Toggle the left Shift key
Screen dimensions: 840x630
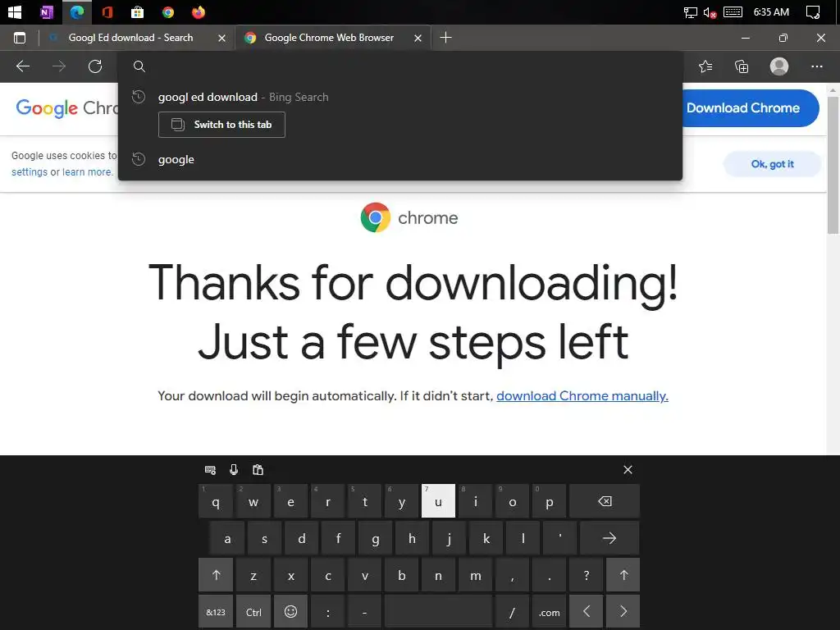tap(216, 575)
